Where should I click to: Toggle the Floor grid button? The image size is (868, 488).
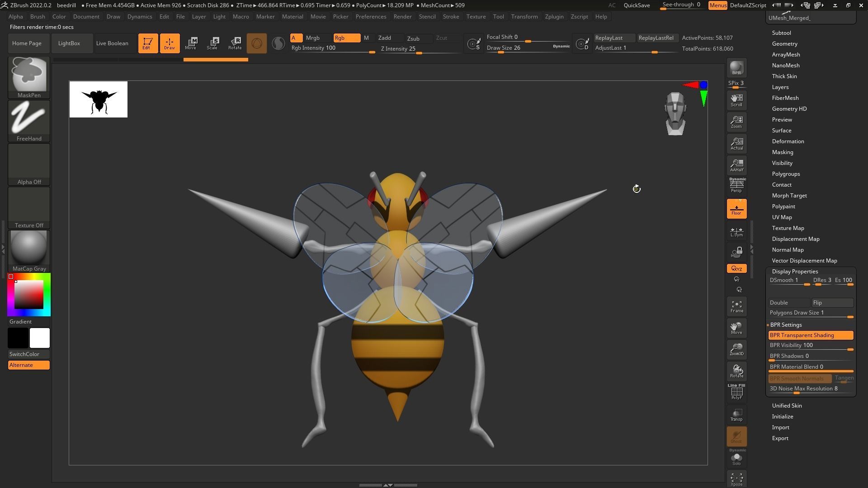(x=736, y=209)
